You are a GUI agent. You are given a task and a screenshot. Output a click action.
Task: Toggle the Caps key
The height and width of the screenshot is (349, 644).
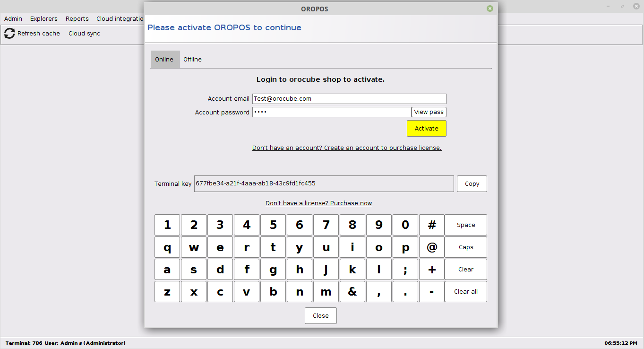click(466, 247)
